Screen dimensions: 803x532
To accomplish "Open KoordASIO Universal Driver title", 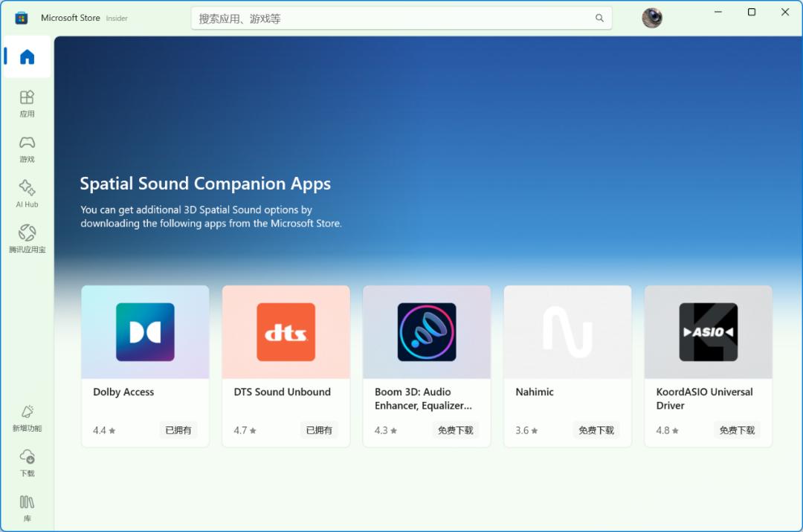I will click(705, 398).
